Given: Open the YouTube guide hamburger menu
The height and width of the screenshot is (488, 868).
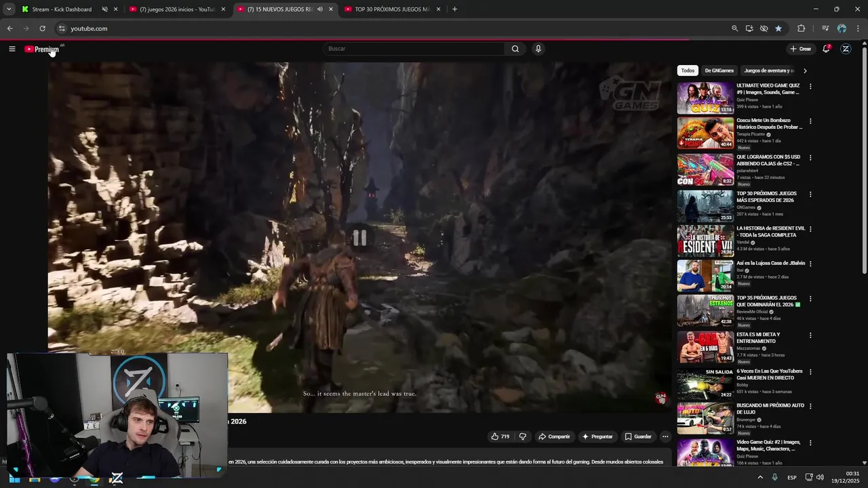Looking at the screenshot, I should [12, 49].
